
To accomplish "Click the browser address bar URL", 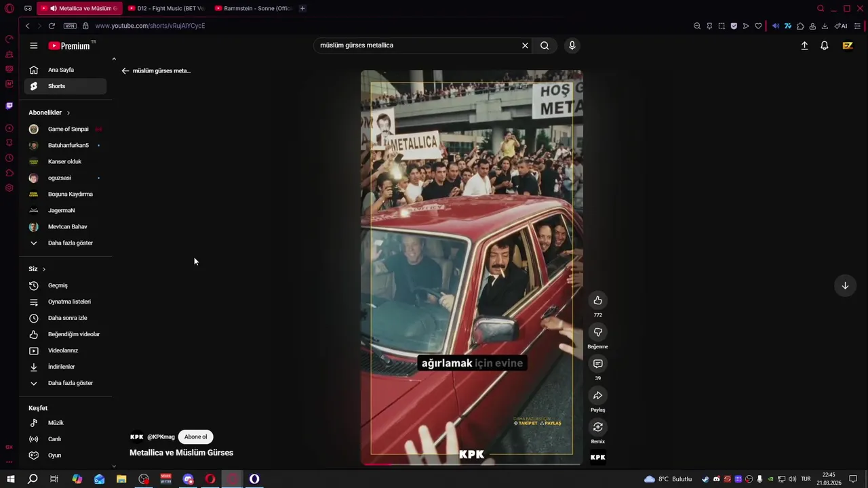I will tap(150, 26).
